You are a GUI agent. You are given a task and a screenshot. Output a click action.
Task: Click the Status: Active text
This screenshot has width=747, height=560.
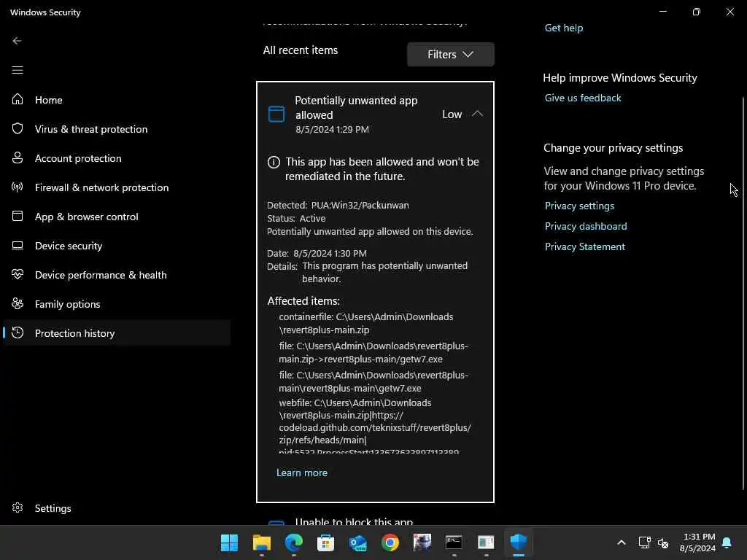pyautogui.click(x=296, y=219)
